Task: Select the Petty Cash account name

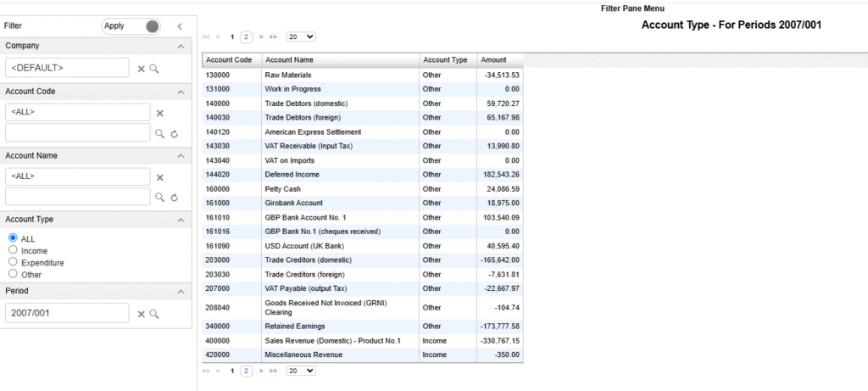Action: 283,189
